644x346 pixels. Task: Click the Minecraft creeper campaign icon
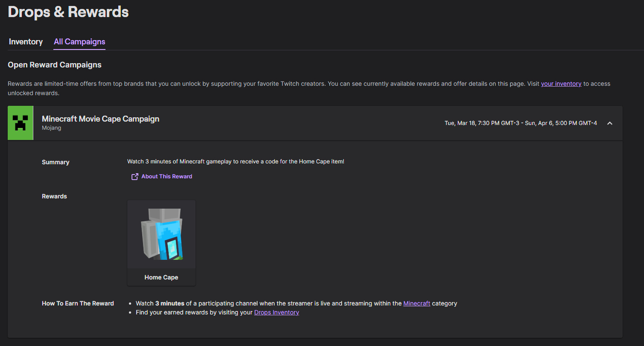[x=20, y=123]
